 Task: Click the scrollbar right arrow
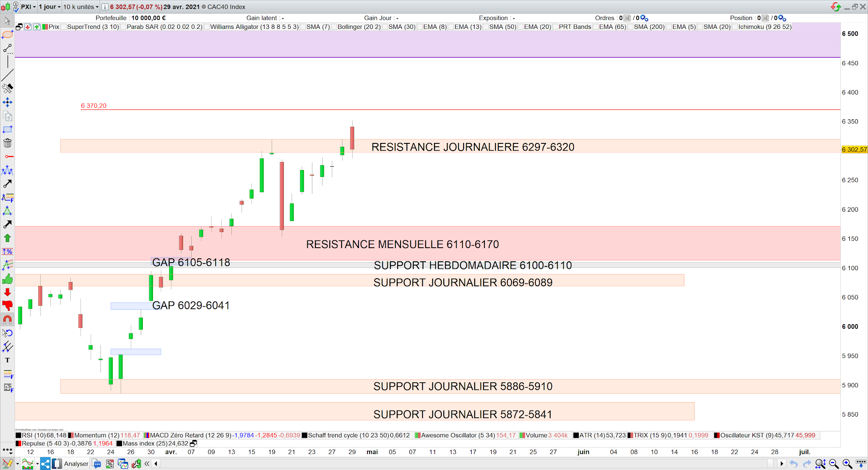782,464
